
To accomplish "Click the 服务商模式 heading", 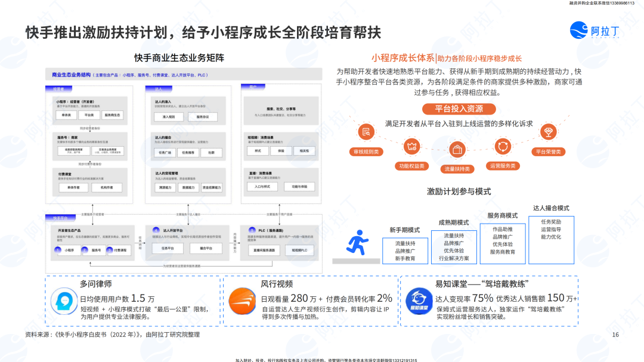I will (x=502, y=215).
